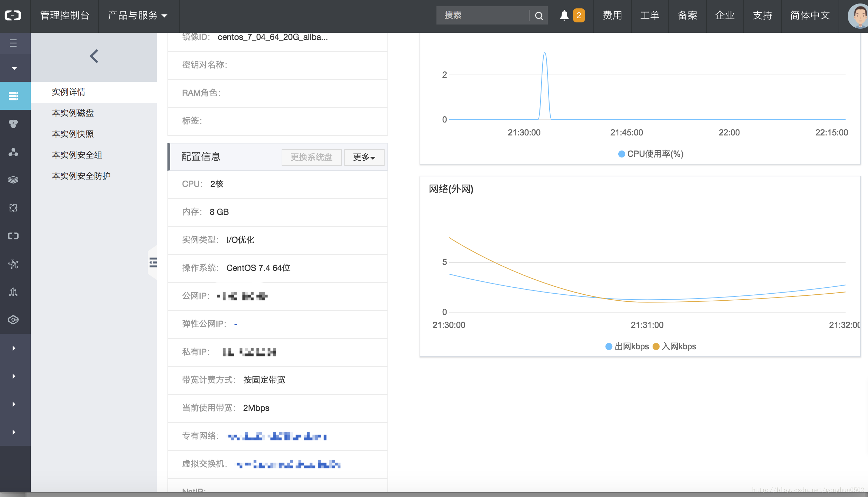This screenshot has width=868, height=497.
Task: Click the 操作系统 value CentOS 7.4 64位
Action: [258, 268]
